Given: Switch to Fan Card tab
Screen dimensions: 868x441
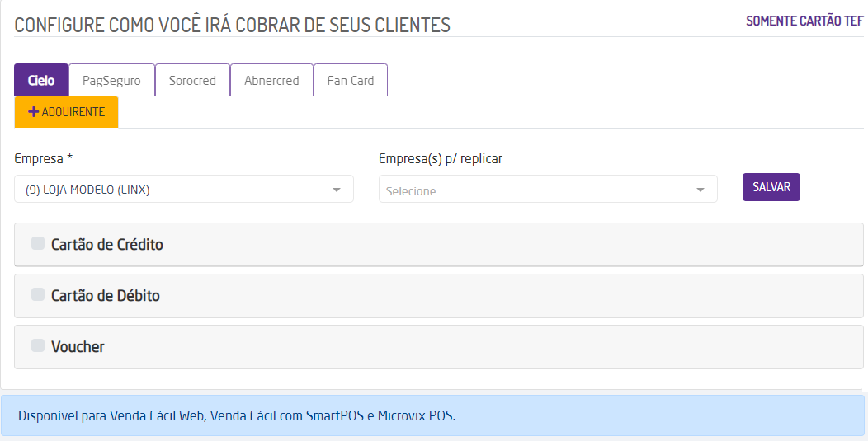Looking at the screenshot, I should tap(351, 81).
